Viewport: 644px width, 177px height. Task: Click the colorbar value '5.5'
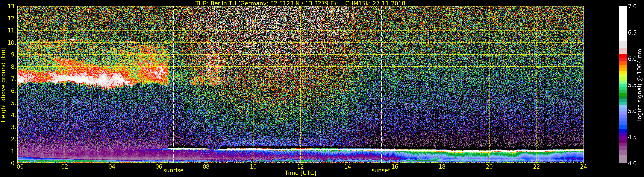click(632, 85)
